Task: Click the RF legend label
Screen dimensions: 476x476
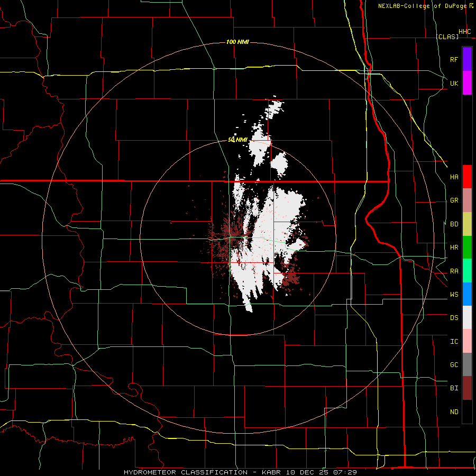Action: click(x=454, y=59)
